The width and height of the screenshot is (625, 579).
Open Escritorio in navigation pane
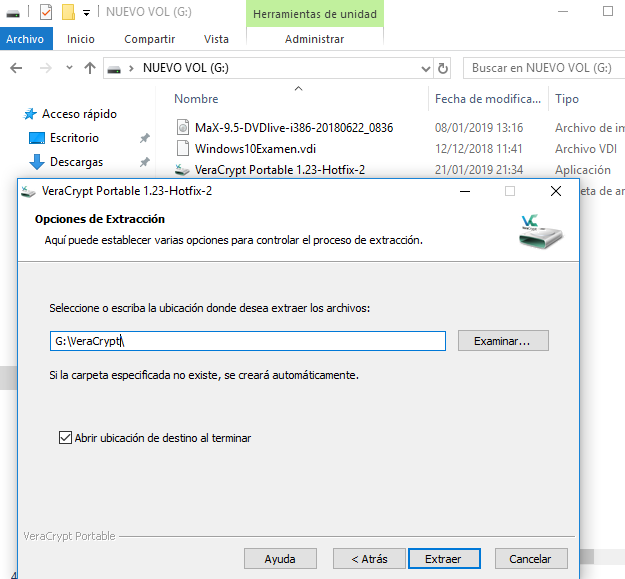[x=75, y=138]
